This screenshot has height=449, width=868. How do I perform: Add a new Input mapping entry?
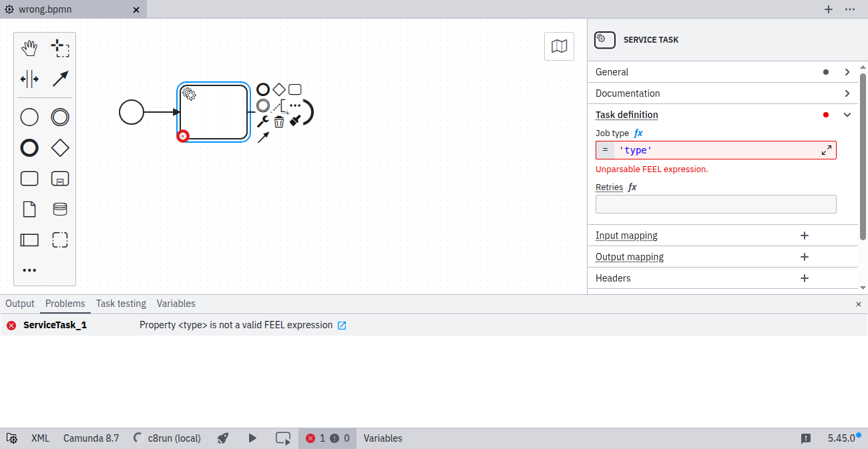tap(805, 236)
